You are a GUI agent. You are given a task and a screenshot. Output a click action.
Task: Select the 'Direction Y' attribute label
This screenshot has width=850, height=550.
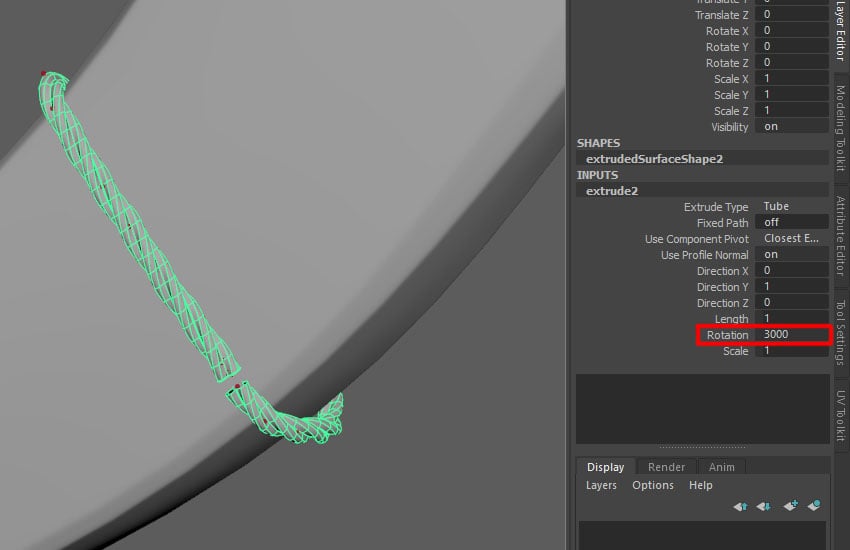[722, 287]
